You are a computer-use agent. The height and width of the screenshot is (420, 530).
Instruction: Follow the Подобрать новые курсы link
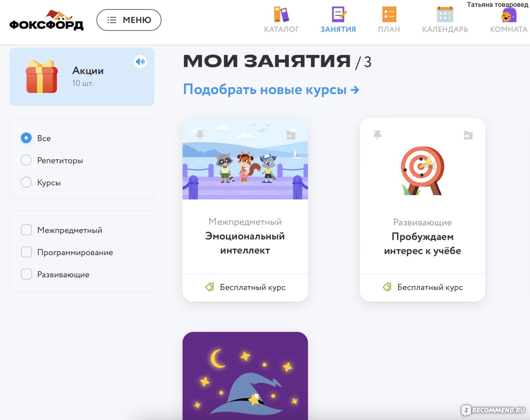[271, 90]
